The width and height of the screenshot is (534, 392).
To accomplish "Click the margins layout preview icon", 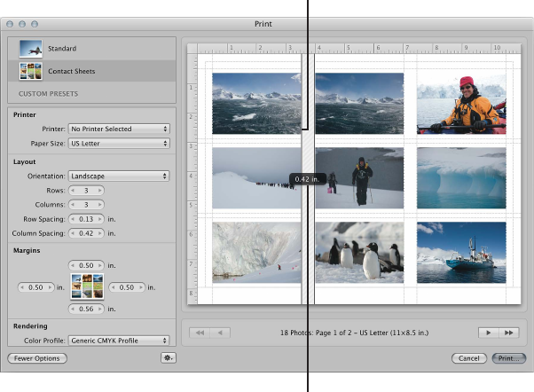I will tap(87, 287).
